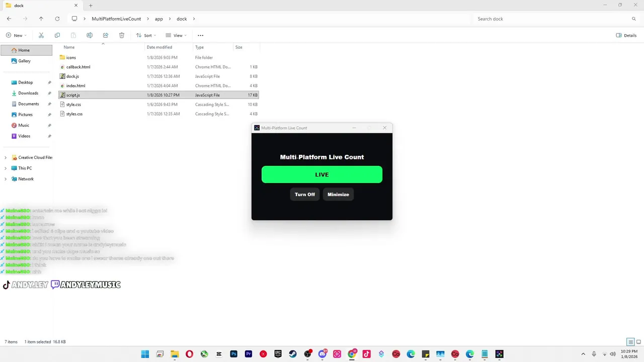This screenshot has width=644, height=362.
Task: Expand This PC in the navigation pane
Action: tap(6, 168)
